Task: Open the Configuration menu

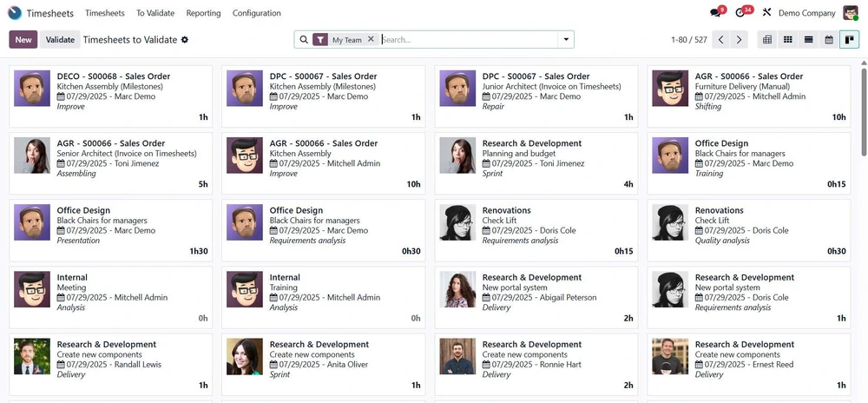Action: pyautogui.click(x=256, y=13)
